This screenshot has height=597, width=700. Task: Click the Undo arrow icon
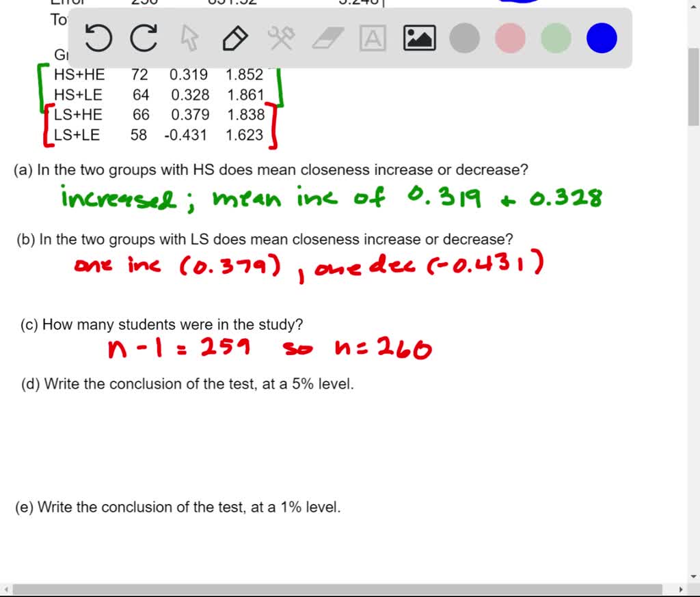[x=98, y=38]
